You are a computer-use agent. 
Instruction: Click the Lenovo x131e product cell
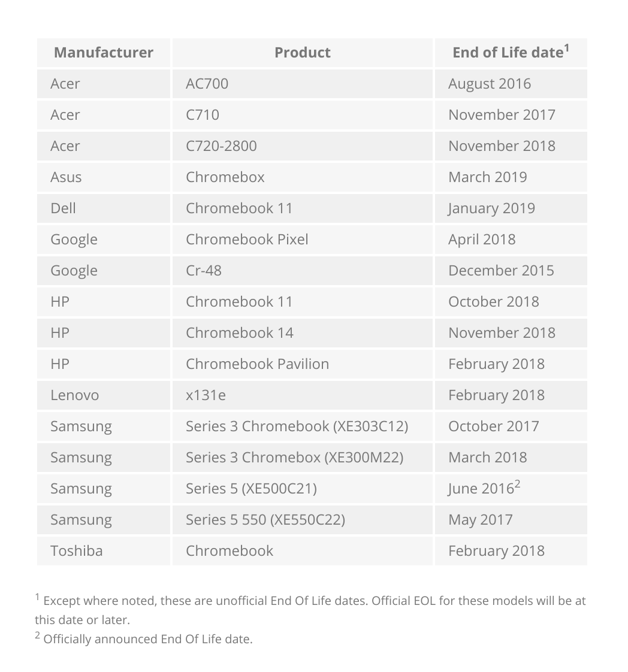coord(302,395)
